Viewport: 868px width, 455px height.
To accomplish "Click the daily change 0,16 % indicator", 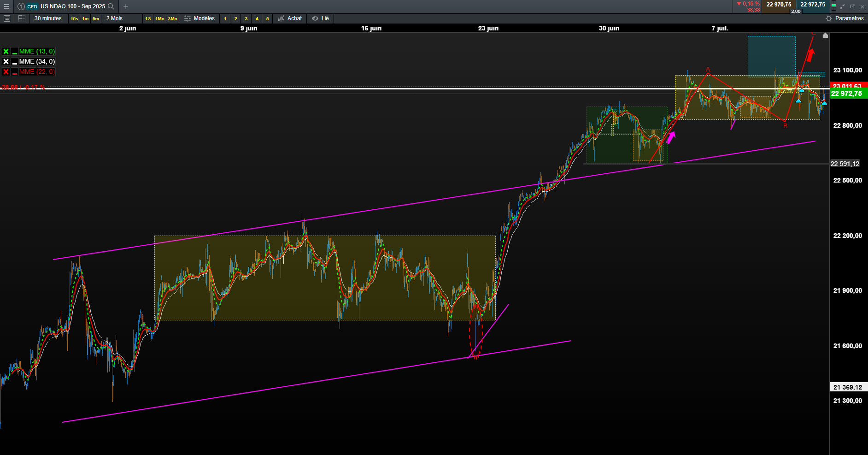I will coord(748,4).
